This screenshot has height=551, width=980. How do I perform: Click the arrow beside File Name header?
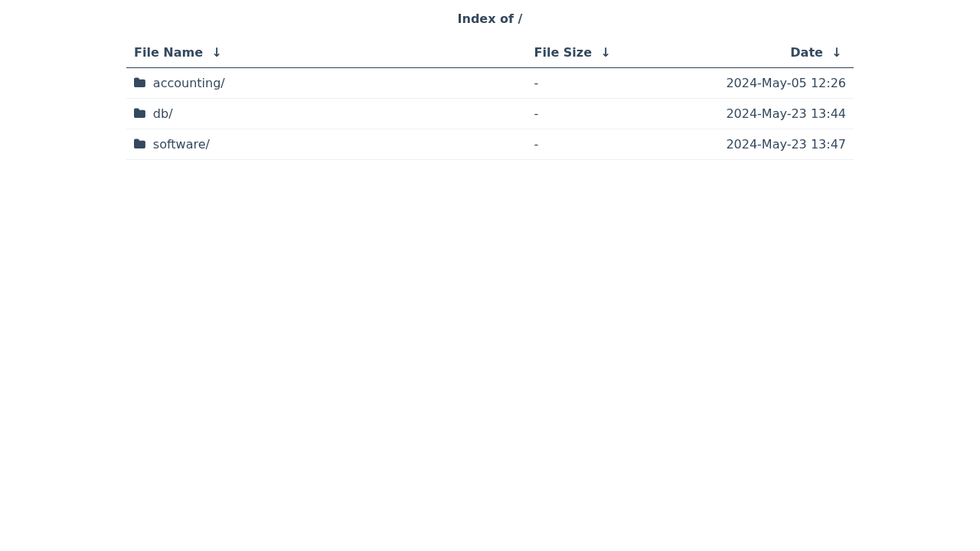point(217,53)
